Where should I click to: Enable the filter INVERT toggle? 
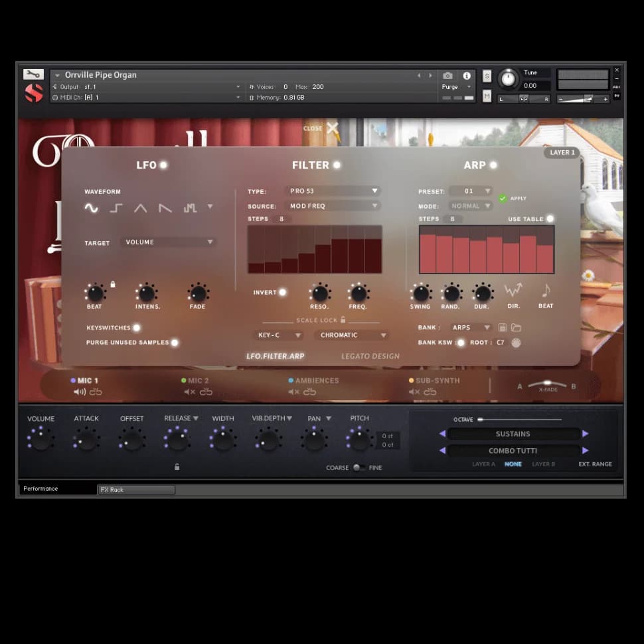282,292
